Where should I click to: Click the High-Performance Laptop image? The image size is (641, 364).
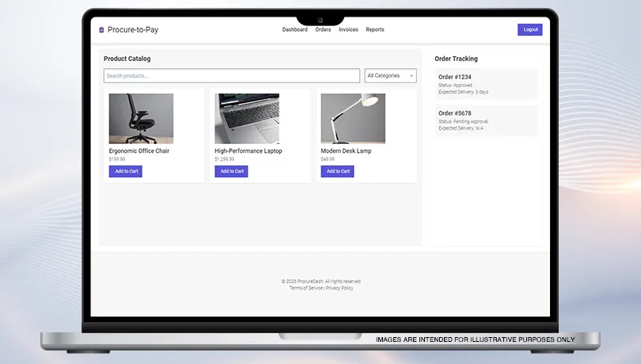[x=247, y=119]
